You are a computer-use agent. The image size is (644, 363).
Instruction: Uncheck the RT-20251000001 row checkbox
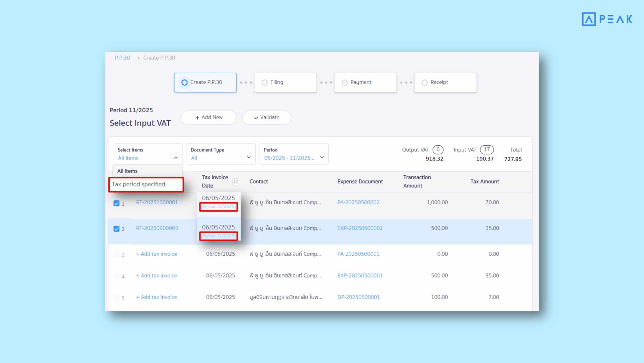(x=116, y=203)
